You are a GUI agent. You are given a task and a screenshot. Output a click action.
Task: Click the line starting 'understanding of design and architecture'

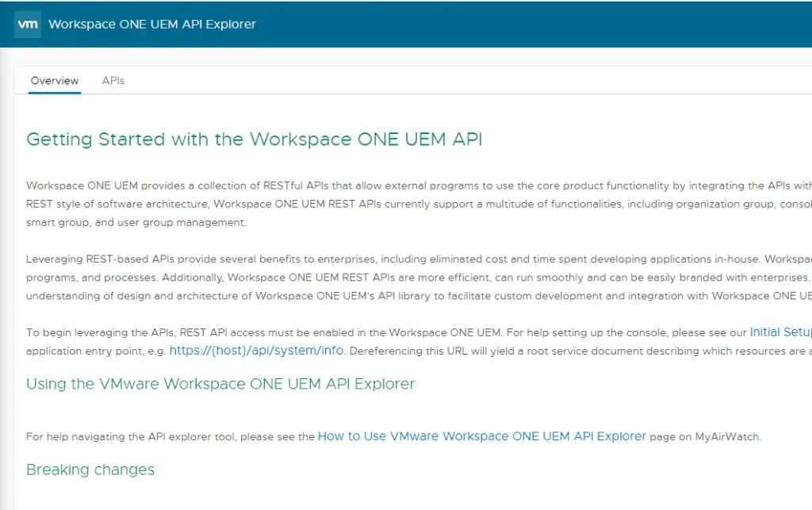tap(419, 296)
